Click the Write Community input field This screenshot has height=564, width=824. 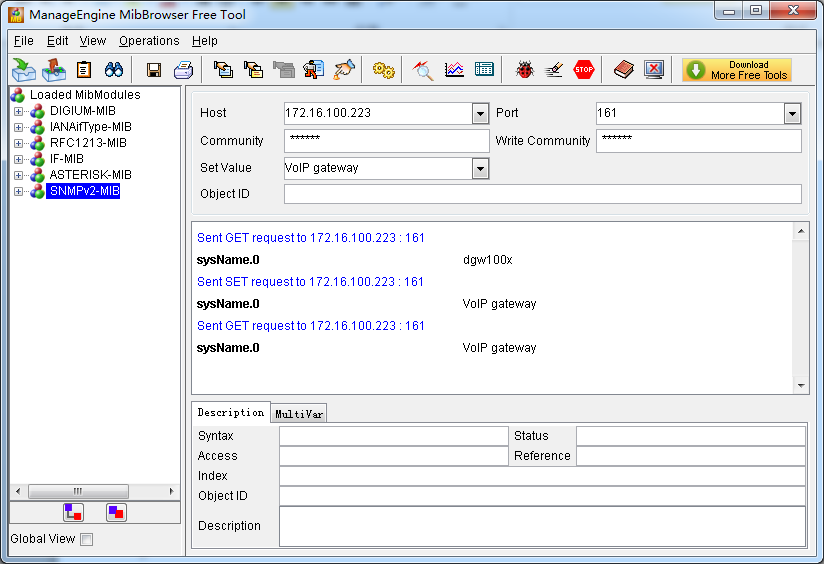pos(698,141)
